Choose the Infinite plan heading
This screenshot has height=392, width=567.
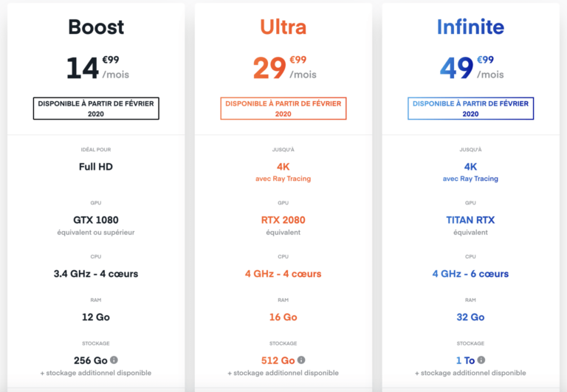click(x=470, y=27)
